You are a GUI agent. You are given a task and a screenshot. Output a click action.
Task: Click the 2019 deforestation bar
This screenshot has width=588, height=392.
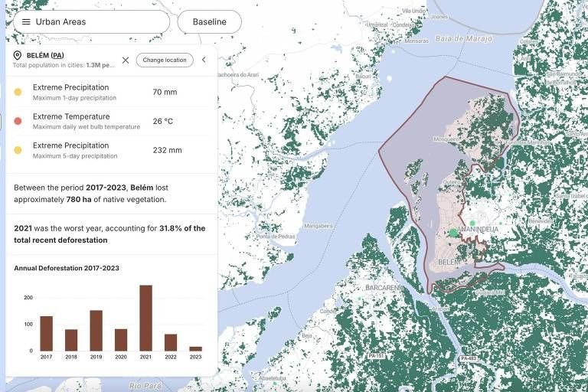pyautogui.click(x=96, y=330)
